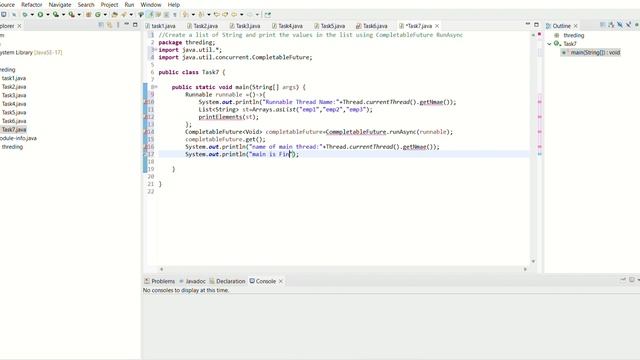Screen dimensions: 640x360
Task: Click the Back navigation arrow icon
Action: point(234,14)
